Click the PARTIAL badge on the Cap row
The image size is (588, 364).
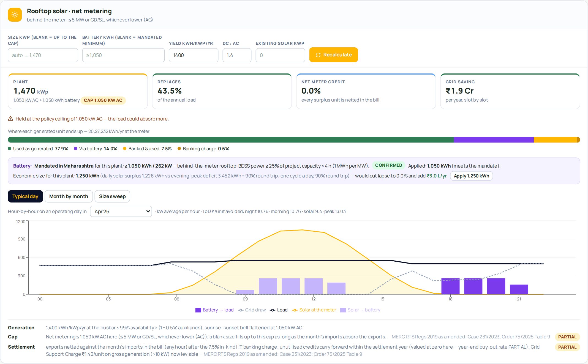pyautogui.click(x=567, y=337)
